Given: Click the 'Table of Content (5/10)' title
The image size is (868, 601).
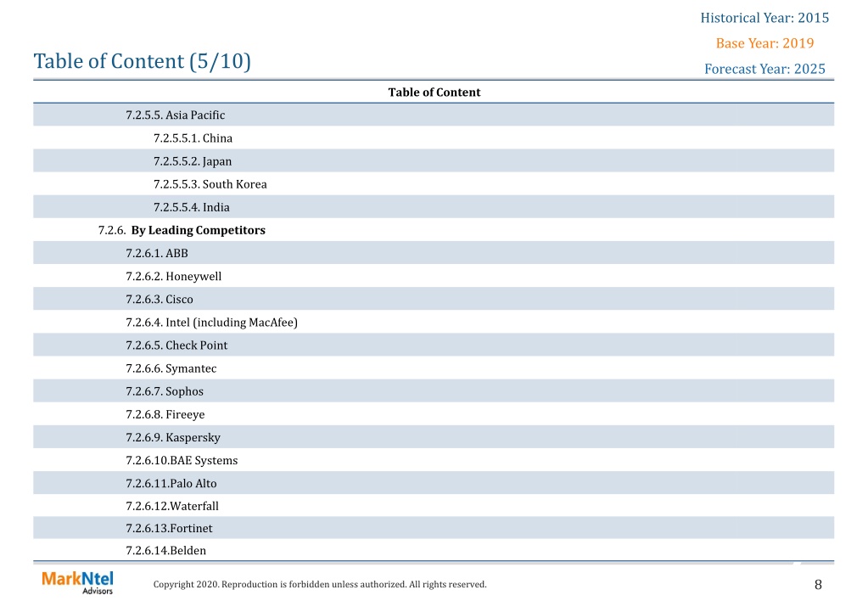Looking at the screenshot, I should click(143, 61).
